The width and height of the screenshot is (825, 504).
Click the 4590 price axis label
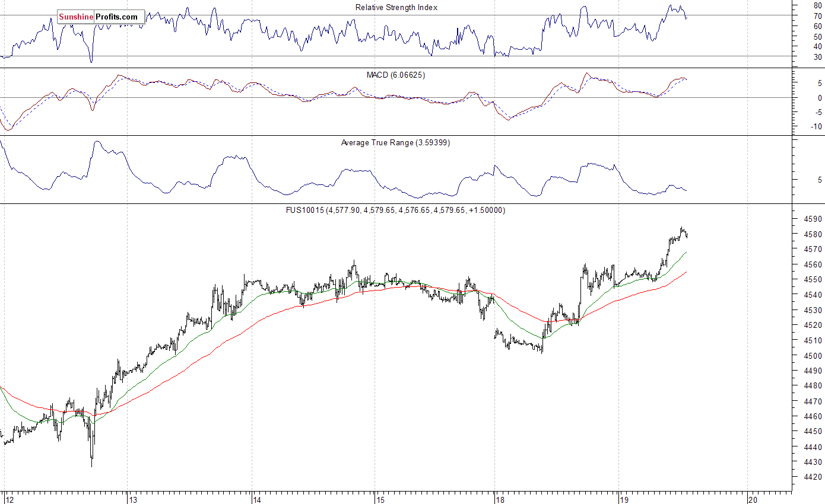tap(813, 219)
